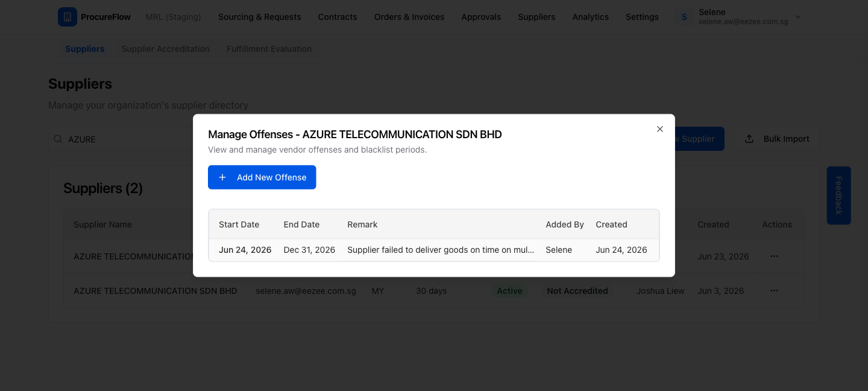Open the Feedback side panel

[x=839, y=195]
